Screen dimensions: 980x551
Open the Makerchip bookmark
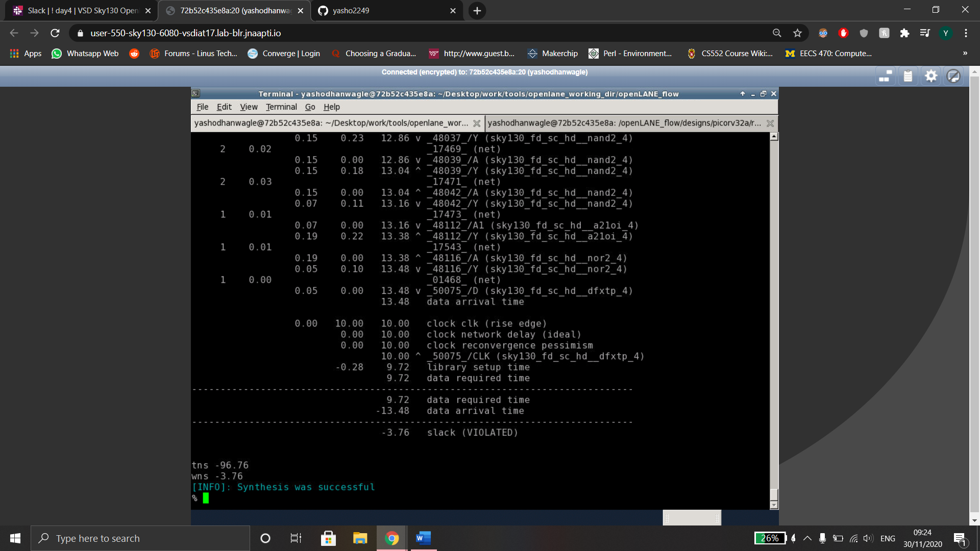(x=553, y=53)
